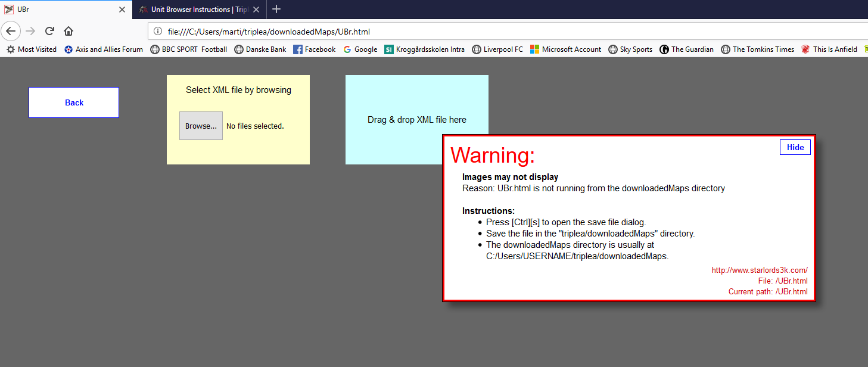Open This Is Anfield bookmark
The image size is (868, 367).
pos(829,49)
